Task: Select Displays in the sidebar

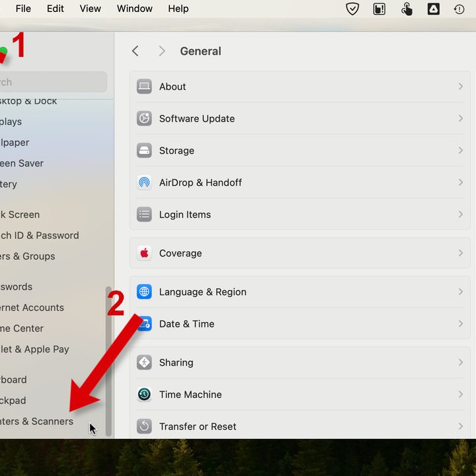Action: click(x=11, y=122)
